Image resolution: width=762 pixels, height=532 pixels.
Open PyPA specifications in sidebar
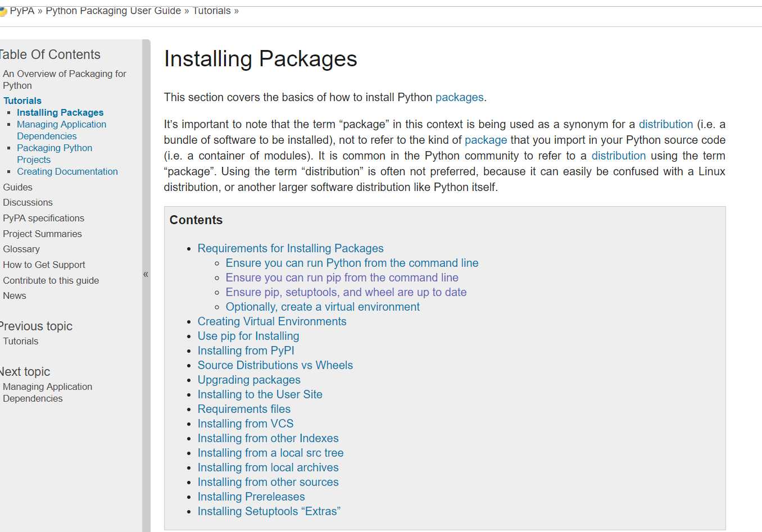43,218
